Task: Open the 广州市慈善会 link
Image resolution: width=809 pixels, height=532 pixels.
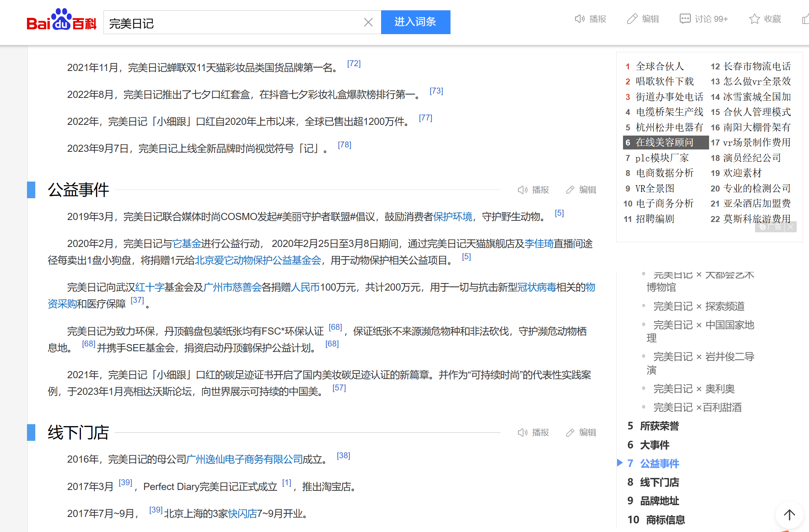Action: pos(232,287)
